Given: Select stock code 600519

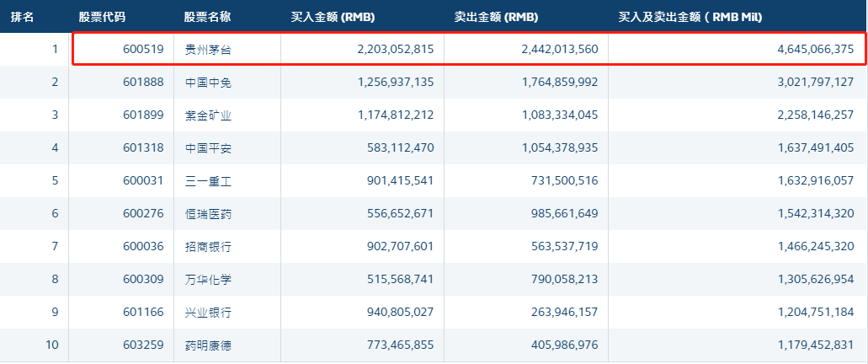Looking at the screenshot, I should point(143,50).
